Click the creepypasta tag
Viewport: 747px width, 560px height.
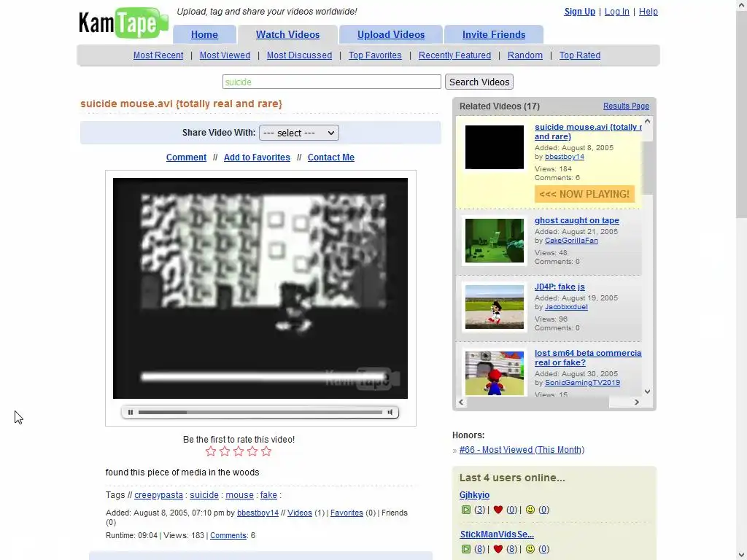(158, 495)
